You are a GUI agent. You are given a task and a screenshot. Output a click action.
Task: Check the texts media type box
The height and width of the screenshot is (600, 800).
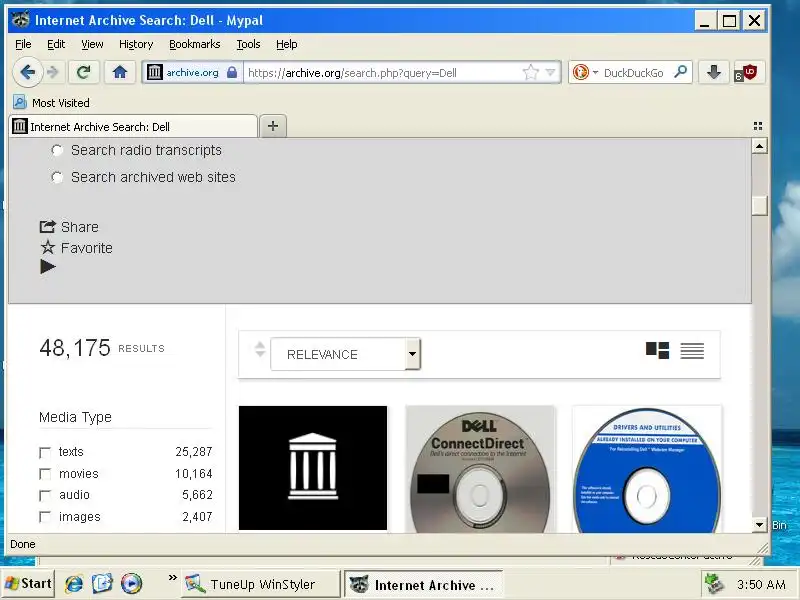tap(45, 453)
